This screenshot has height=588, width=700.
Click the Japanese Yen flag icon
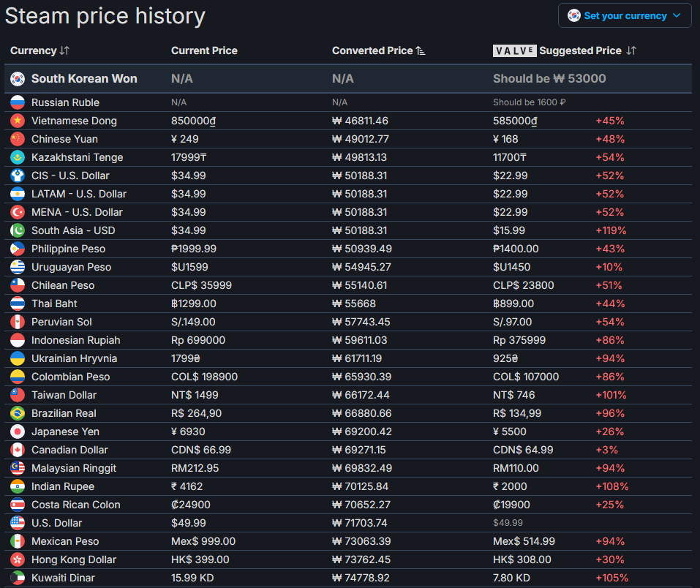[18, 431]
